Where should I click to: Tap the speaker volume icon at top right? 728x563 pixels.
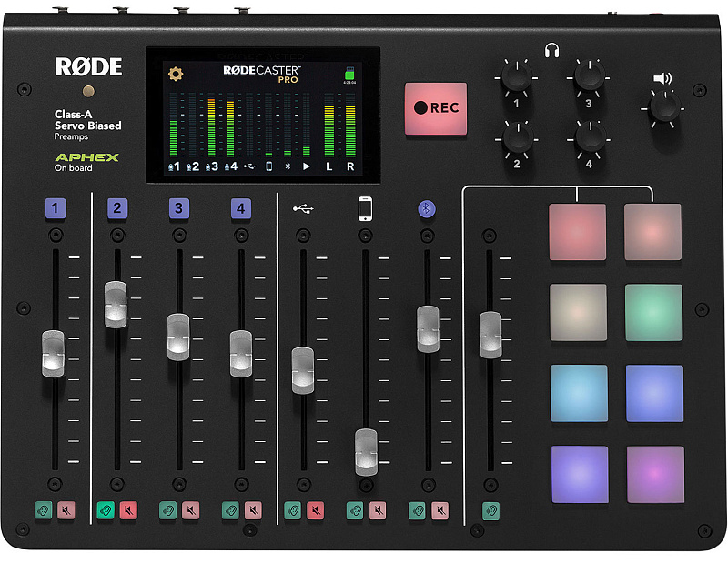661,75
